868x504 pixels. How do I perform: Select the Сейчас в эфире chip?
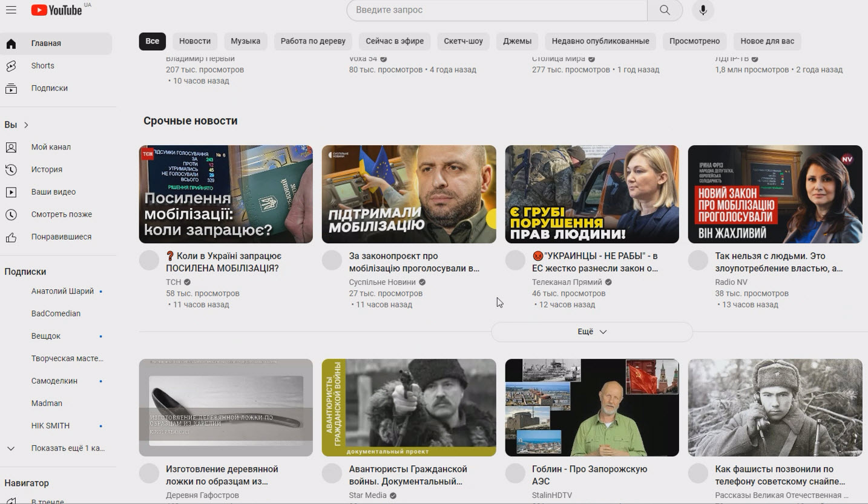395,41
